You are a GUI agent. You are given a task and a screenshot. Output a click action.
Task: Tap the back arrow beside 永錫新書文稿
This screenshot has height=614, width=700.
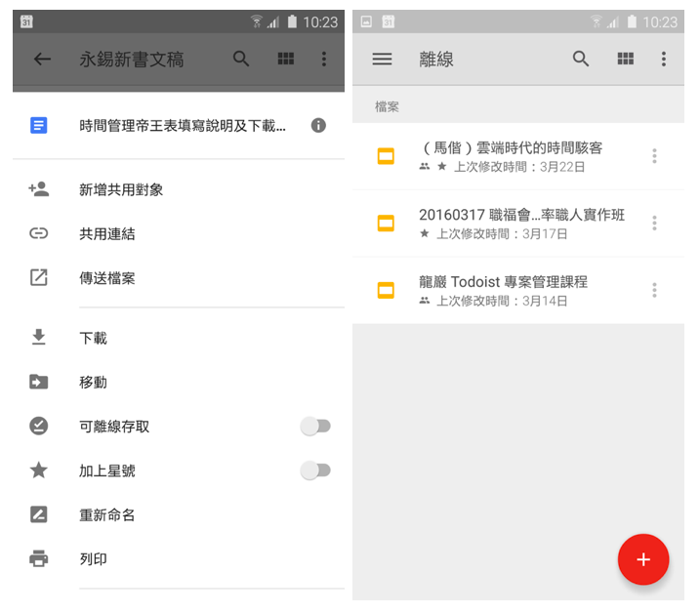[x=42, y=59]
